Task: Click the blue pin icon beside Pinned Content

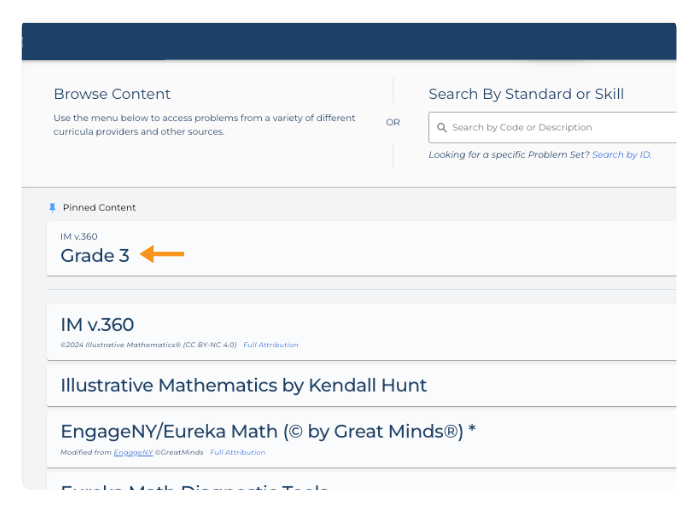Action: click(53, 207)
